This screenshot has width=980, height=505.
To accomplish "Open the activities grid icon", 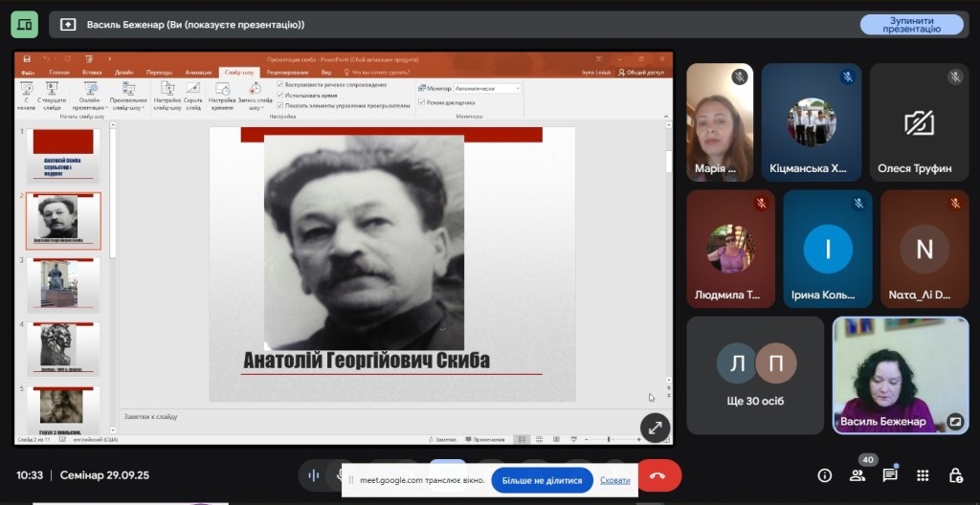I will (922, 475).
